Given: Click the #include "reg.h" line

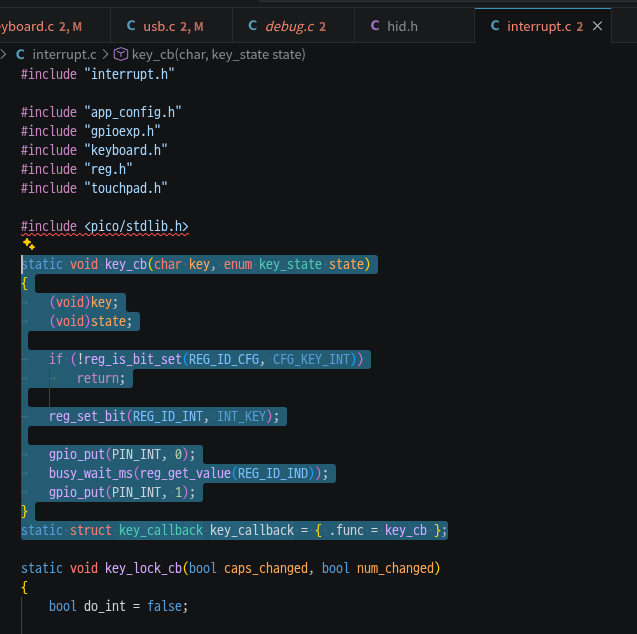Looking at the screenshot, I should coord(77,169).
